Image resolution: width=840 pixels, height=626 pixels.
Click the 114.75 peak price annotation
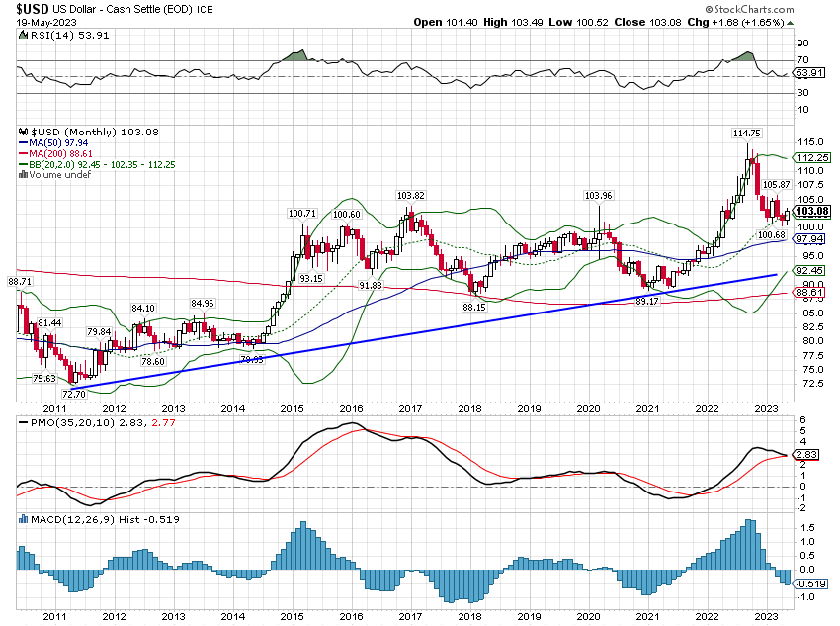point(746,133)
